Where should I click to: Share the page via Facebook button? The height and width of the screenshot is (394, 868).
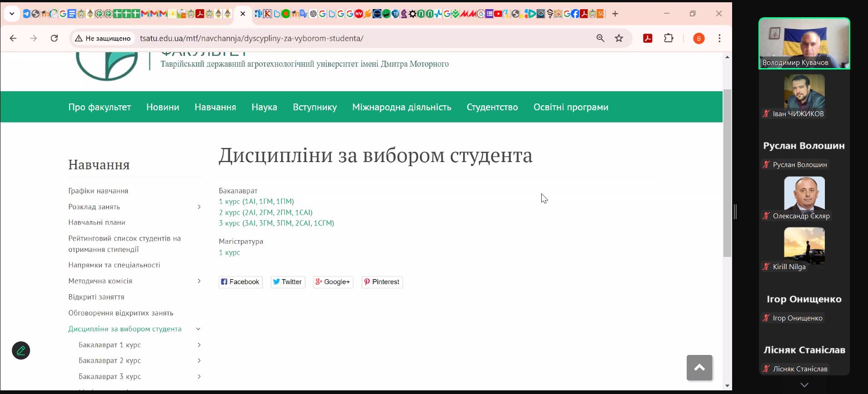pyautogui.click(x=240, y=282)
